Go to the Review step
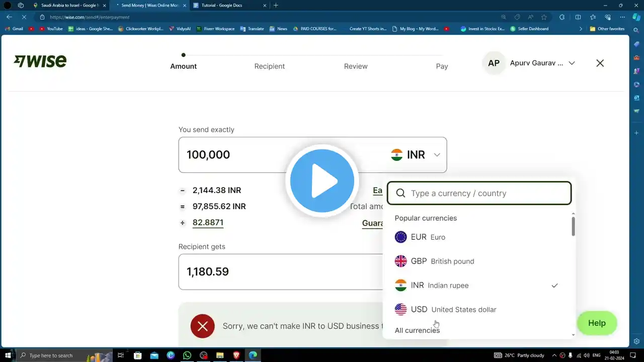The width and height of the screenshot is (644, 362). [x=356, y=66]
